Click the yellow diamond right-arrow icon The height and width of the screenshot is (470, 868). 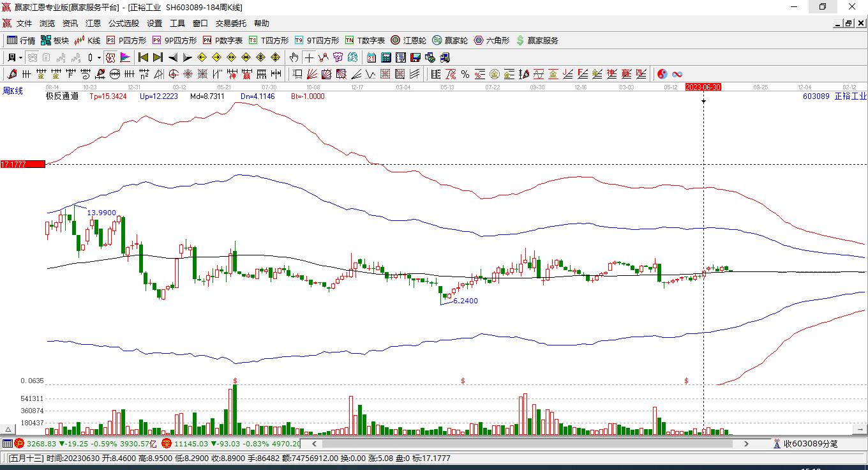tap(216, 57)
